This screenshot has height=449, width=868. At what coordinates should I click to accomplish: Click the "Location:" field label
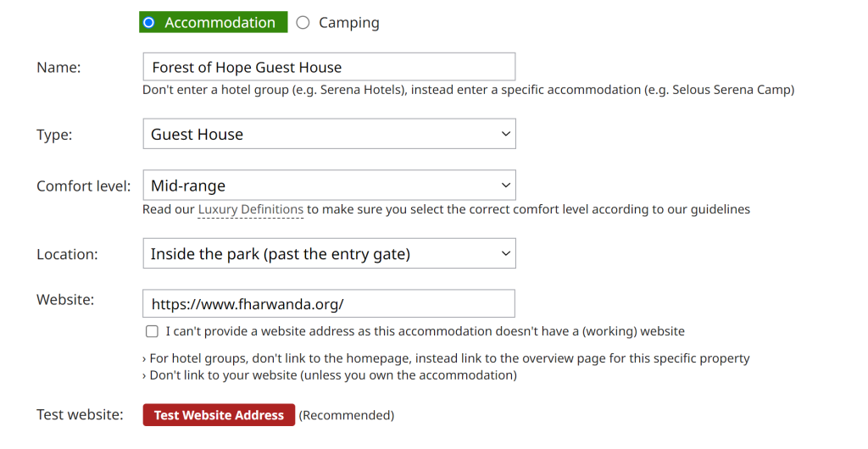67,254
